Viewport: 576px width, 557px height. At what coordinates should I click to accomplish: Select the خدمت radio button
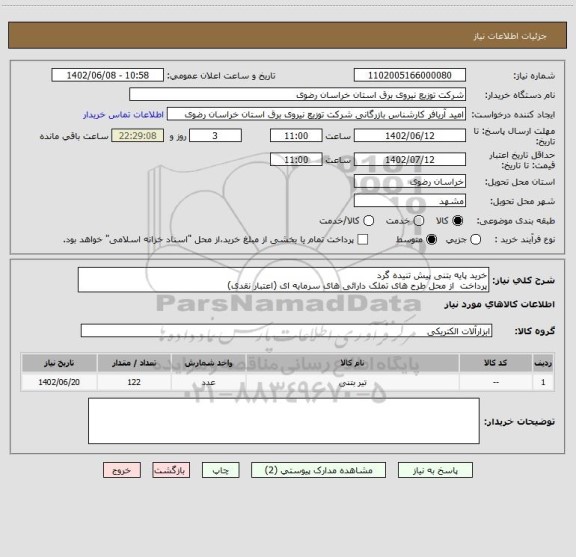tap(419, 221)
